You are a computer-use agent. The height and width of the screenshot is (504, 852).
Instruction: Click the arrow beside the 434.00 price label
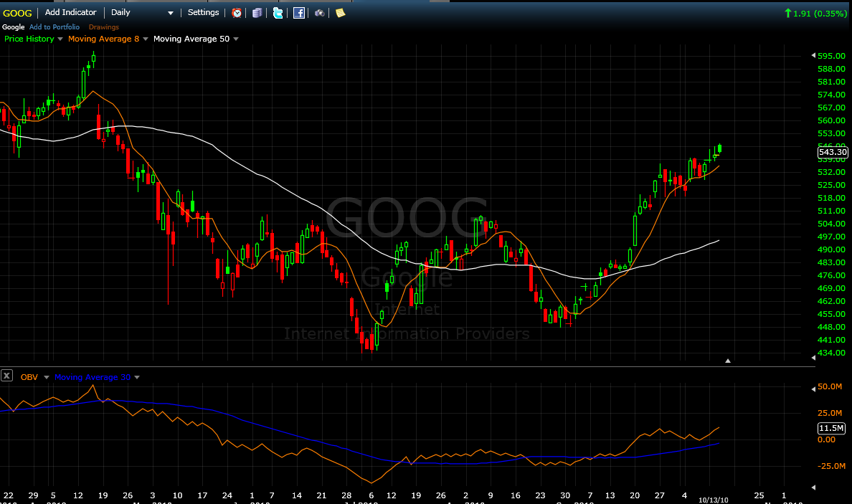pos(813,357)
